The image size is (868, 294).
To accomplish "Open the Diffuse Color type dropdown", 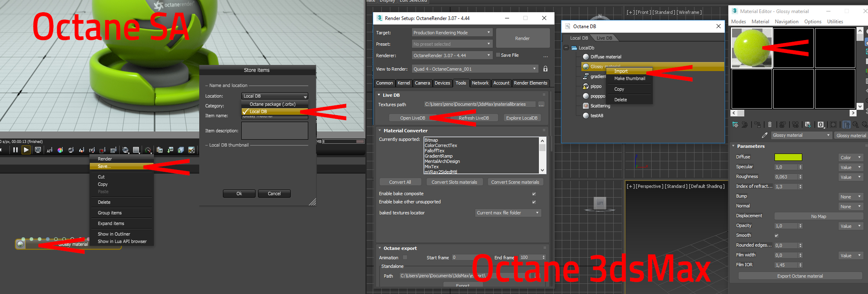I will coord(850,158).
